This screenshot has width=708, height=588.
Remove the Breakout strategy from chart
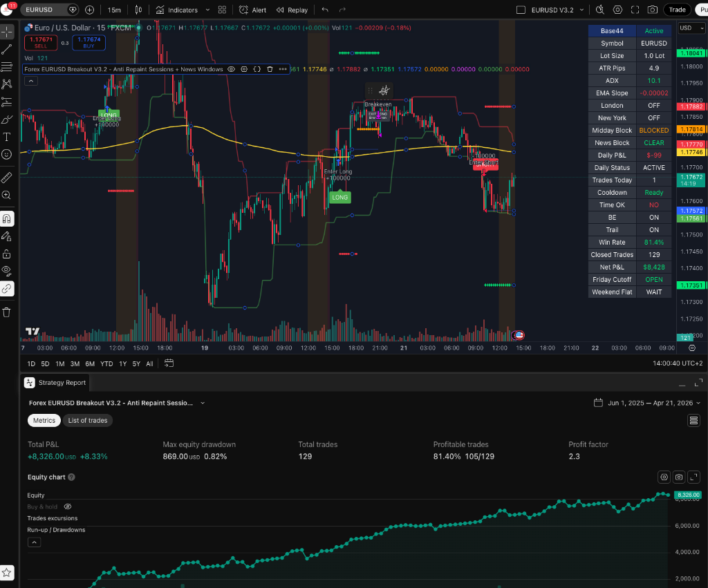coord(270,69)
